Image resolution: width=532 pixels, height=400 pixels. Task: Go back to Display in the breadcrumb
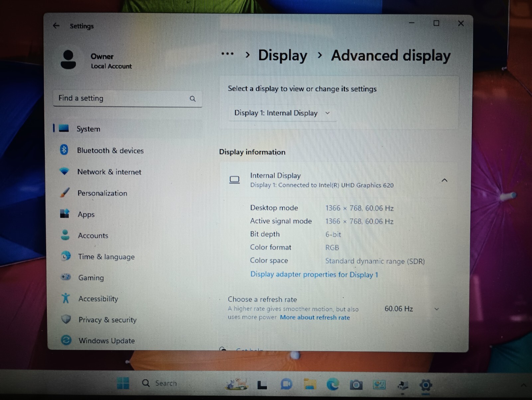pos(283,55)
